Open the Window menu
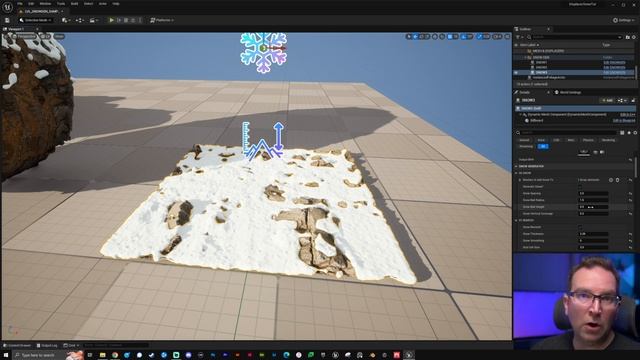This screenshot has width=640, height=360. [x=45, y=4]
